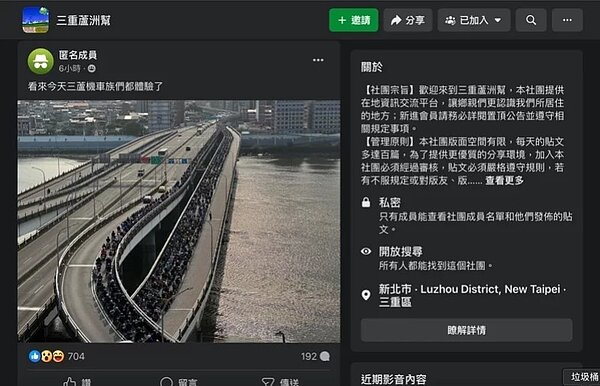This screenshot has height=386, width=600.
Task: Open the 匿名成員 profile name
Action: coord(78,55)
